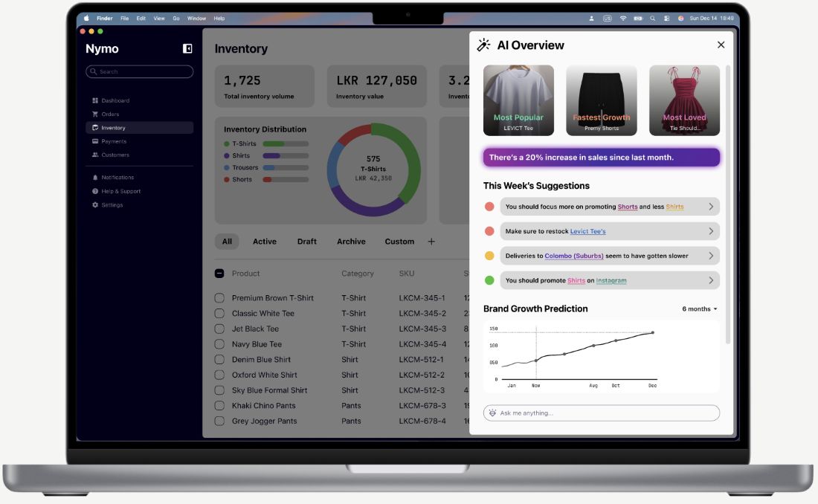Viewport: 818px width, 504px height.
Task: Collapse the Nymo sidebar panel icon
Action: point(187,49)
